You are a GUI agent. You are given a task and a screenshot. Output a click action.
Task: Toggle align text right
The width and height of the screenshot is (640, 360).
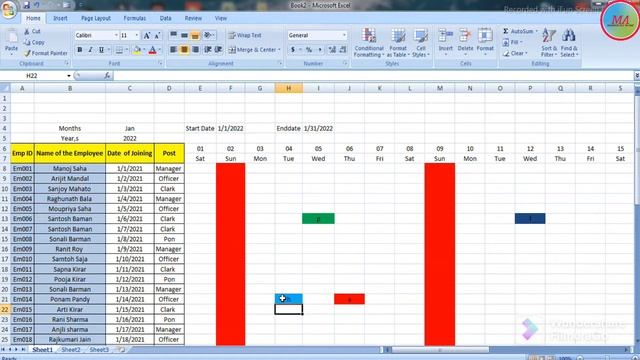coord(195,50)
